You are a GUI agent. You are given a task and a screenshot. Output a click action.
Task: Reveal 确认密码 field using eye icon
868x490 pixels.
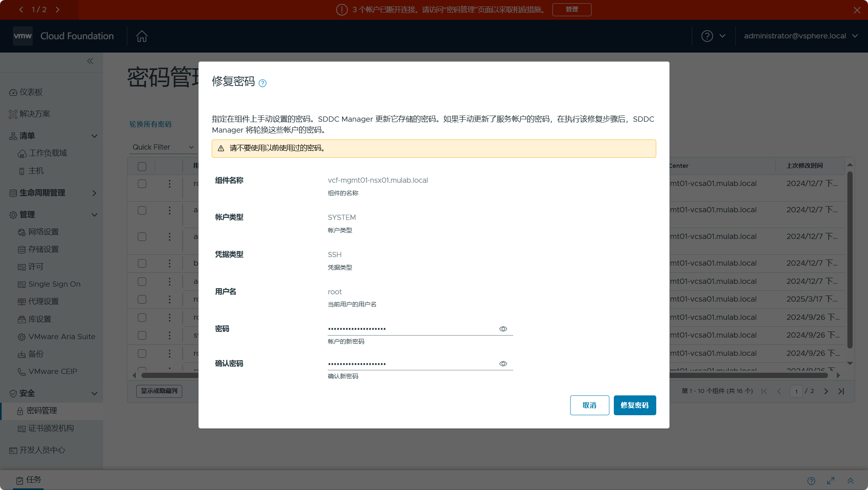click(503, 363)
